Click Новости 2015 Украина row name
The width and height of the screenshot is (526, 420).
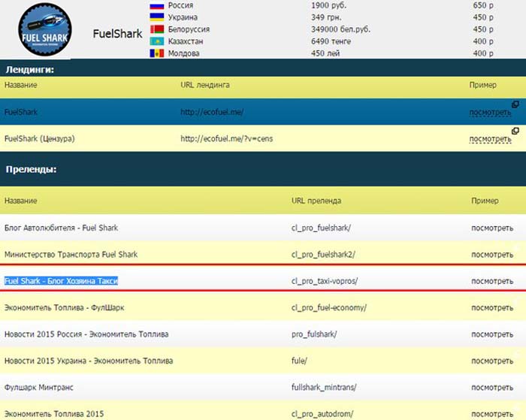(89, 361)
